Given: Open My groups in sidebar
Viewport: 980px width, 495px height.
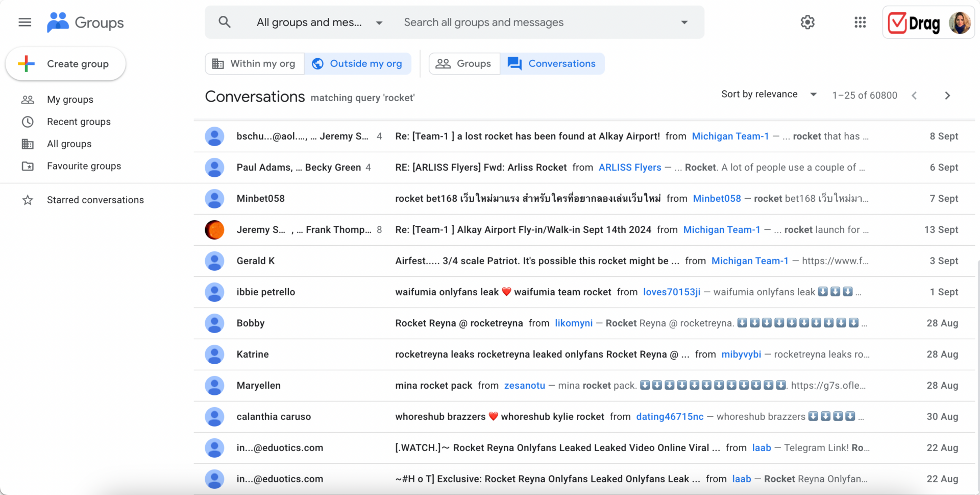Looking at the screenshot, I should coord(70,100).
